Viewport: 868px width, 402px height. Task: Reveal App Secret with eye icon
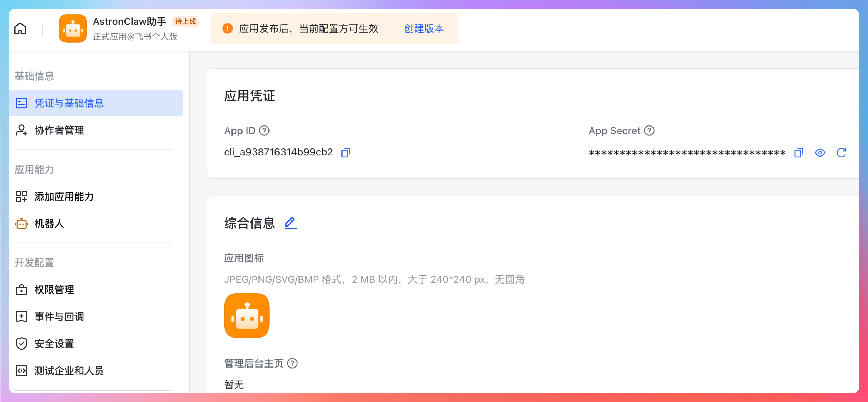820,153
